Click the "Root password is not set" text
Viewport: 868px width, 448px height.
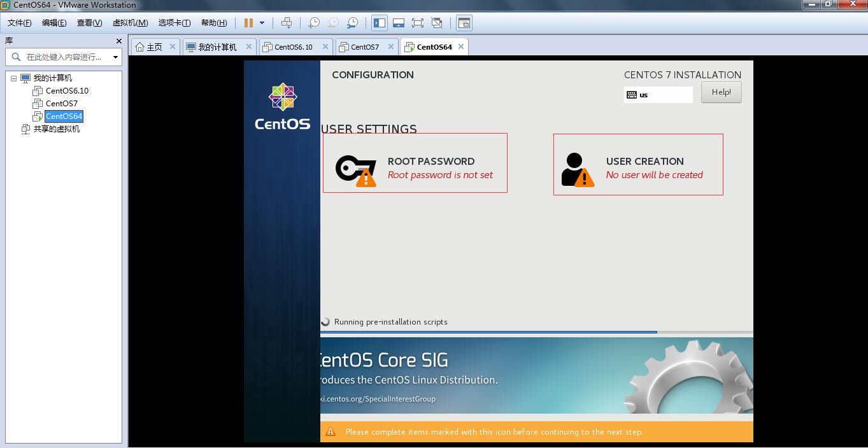click(x=440, y=175)
